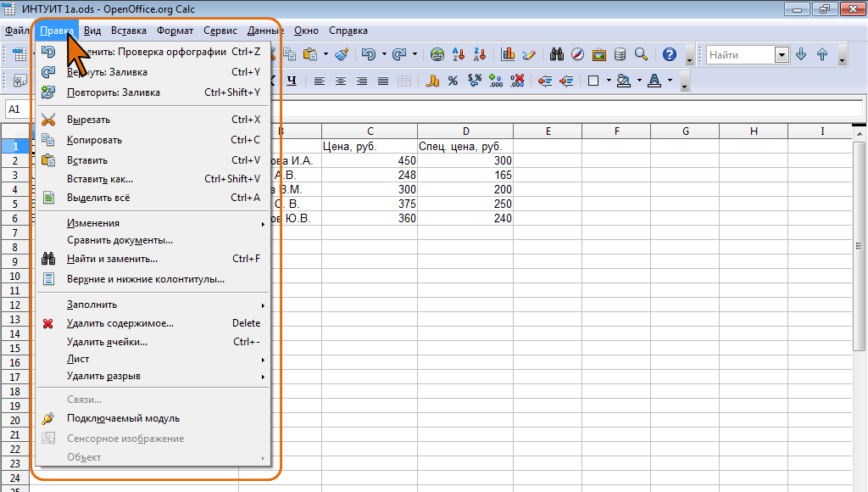This screenshot has height=492, width=868.
Task: Open the Font Color dropdown arrow
Action: [670, 81]
